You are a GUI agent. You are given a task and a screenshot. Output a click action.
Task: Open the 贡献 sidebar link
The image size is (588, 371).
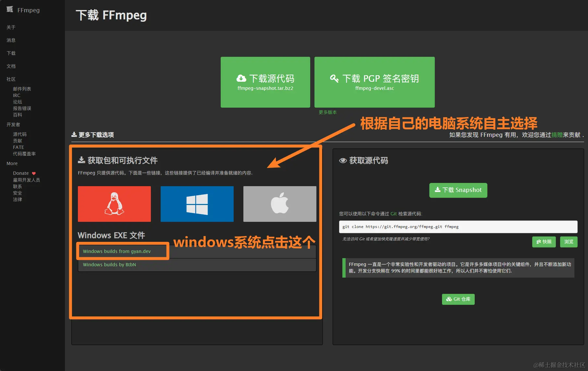(x=18, y=141)
